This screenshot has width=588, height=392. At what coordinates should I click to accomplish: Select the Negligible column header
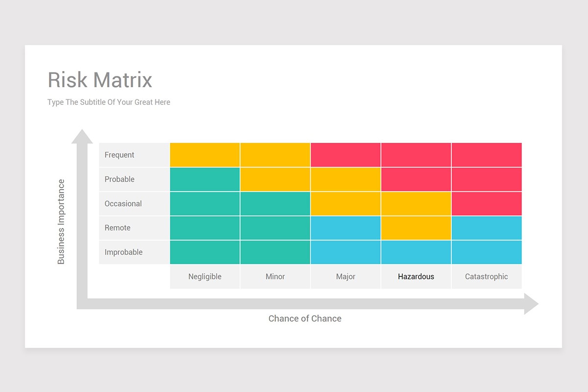(x=204, y=276)
